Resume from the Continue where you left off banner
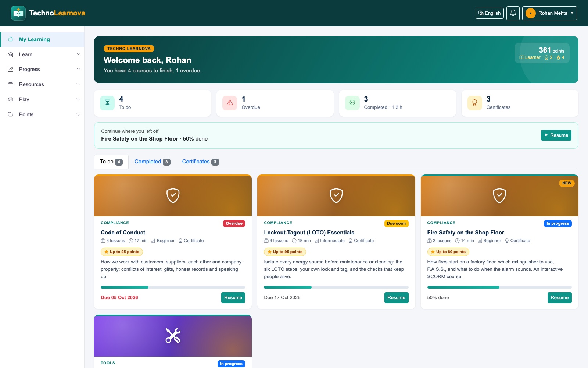588x368 pixels. click(556, 135)
